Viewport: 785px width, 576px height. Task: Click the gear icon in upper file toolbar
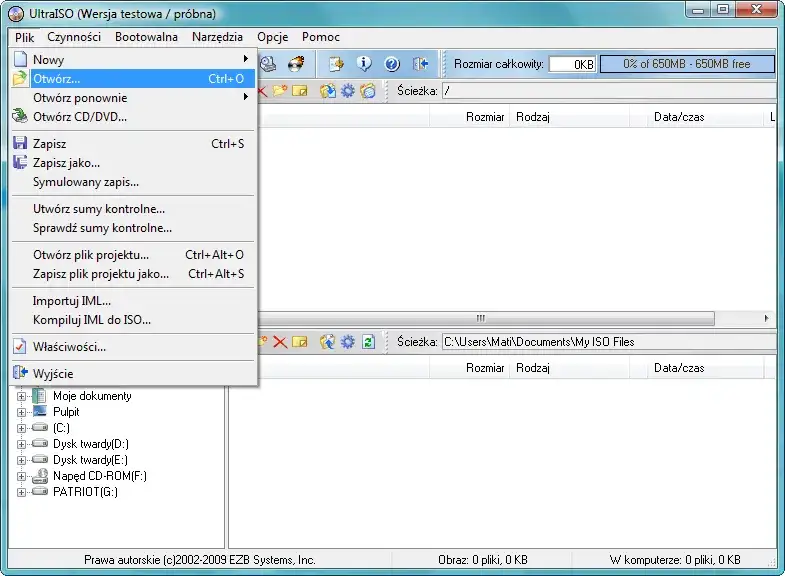(348, 91)
